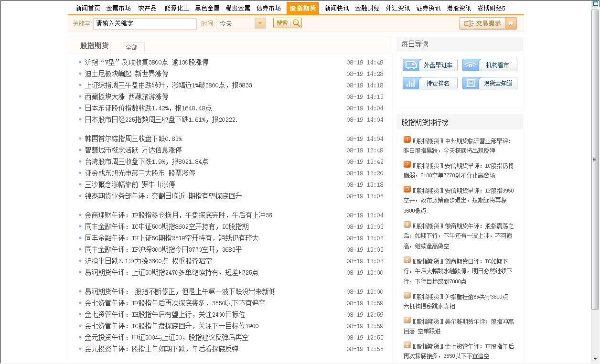Screen dimensions: 600x364
Task: Open the 今天 time range combo box
Action: coord(236,23)
